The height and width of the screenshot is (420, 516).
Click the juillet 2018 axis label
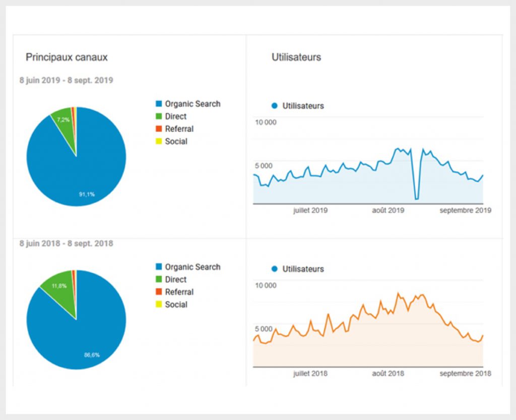pyautogui.click(x=310, y=374)
